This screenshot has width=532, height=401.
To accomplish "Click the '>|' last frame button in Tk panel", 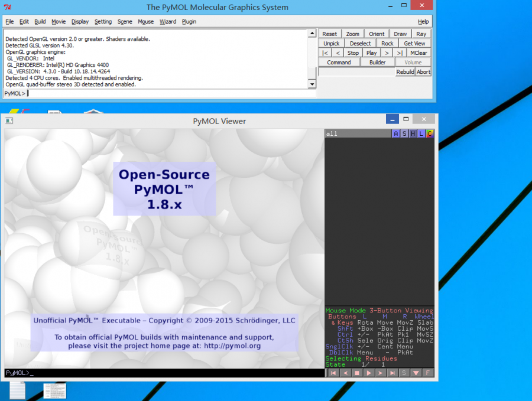I will (400, 53).
